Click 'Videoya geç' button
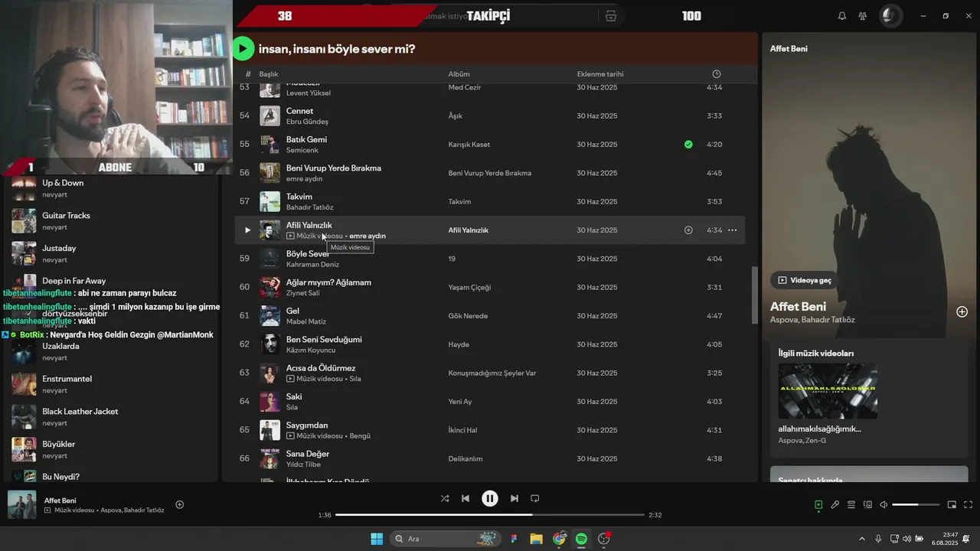The image size is (980, 551). (804, 280)
